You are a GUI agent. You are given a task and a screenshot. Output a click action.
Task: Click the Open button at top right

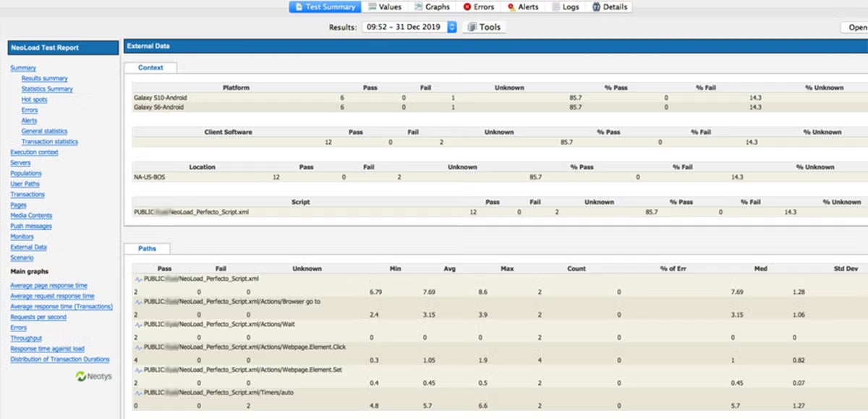[855, 27]
